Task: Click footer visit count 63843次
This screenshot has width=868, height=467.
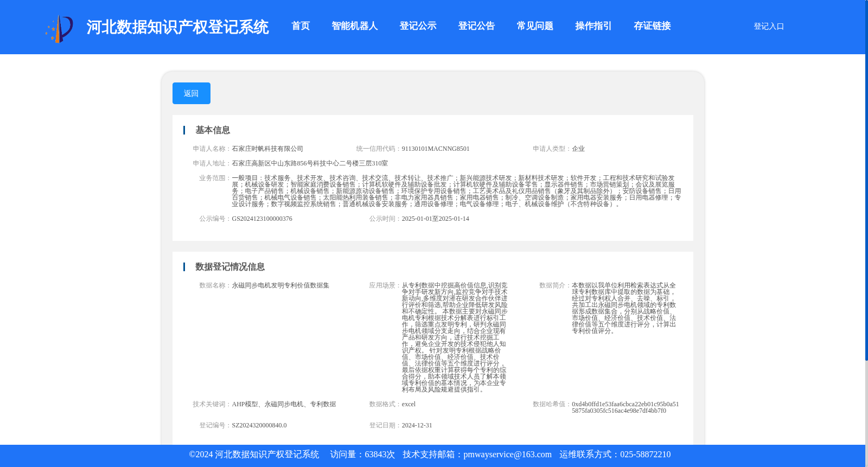Action: 380,455
